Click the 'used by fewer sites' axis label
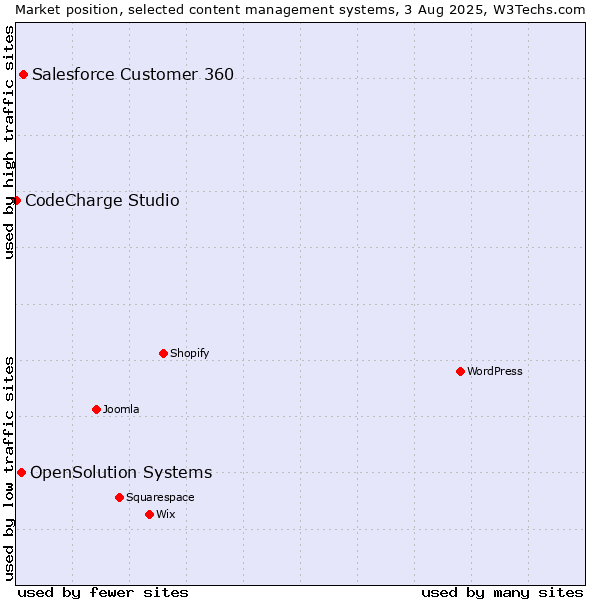Screen dimensions: 600x600 (x=103, y=593)
